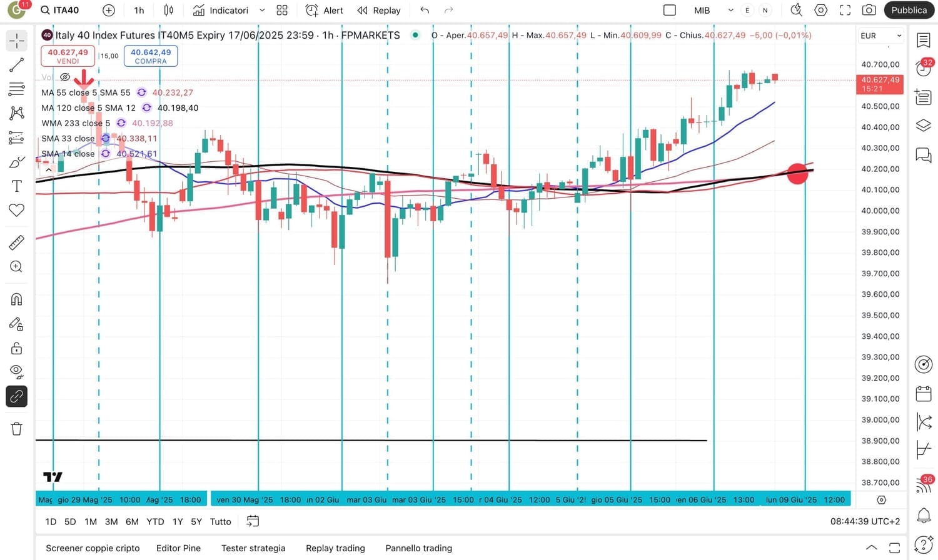The width and height of the screenshot is (938, 560).
Task: Open the Indicatori dialog
Action: (221, 10)
